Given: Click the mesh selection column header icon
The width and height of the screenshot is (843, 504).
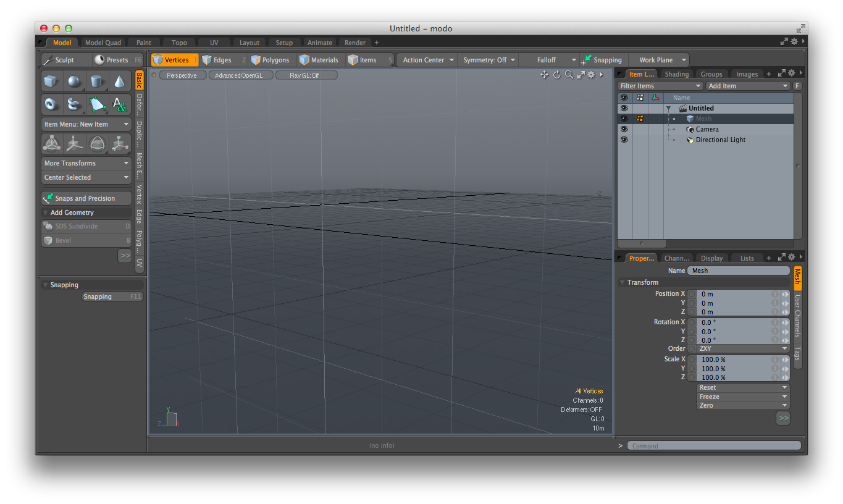Looking at the screenshot, I should click(x=640, y=98).
